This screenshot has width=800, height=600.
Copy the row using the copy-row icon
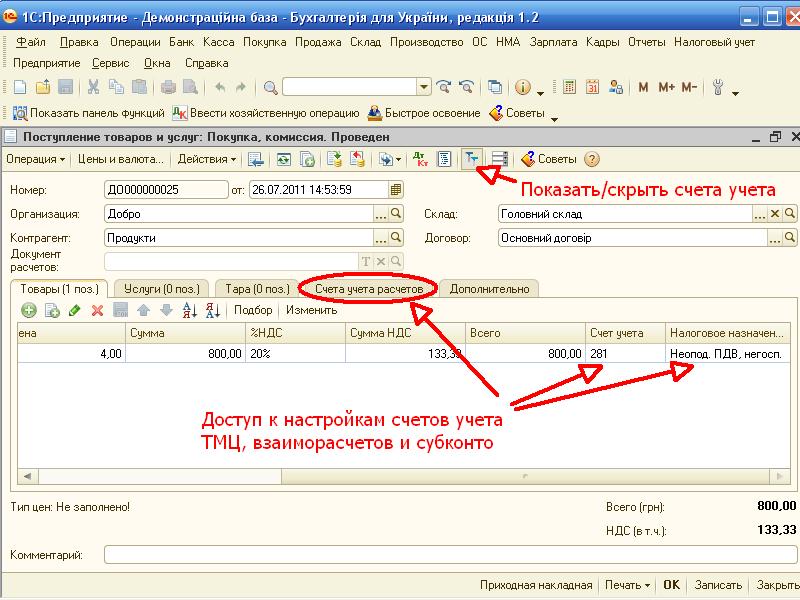tap(52, 310)
